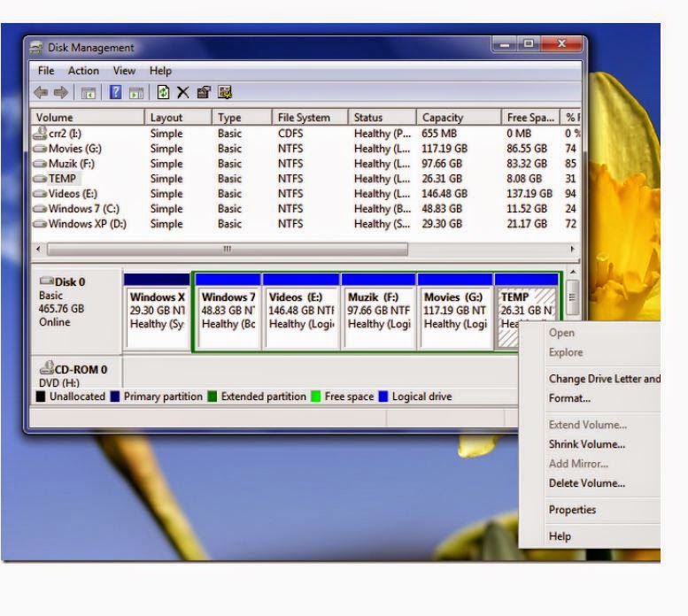Click the green Extended partition legend swatch

tap(213, 397)
